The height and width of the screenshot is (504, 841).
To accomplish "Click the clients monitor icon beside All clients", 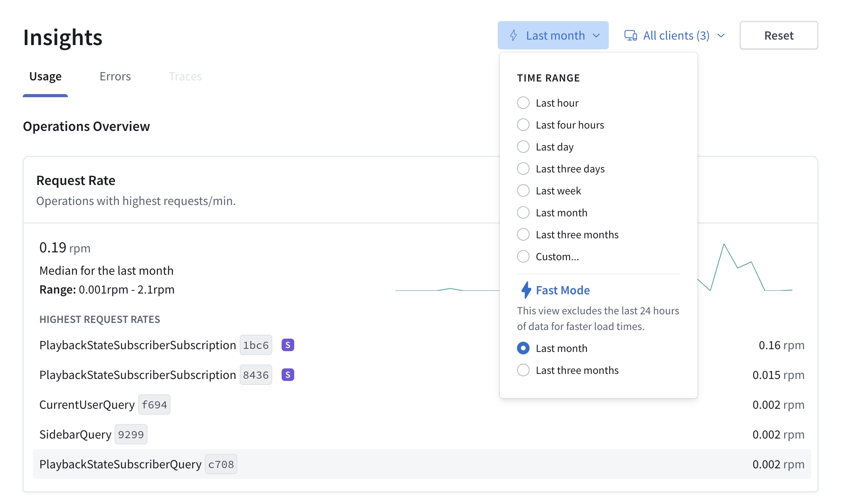I will [630, 35].
